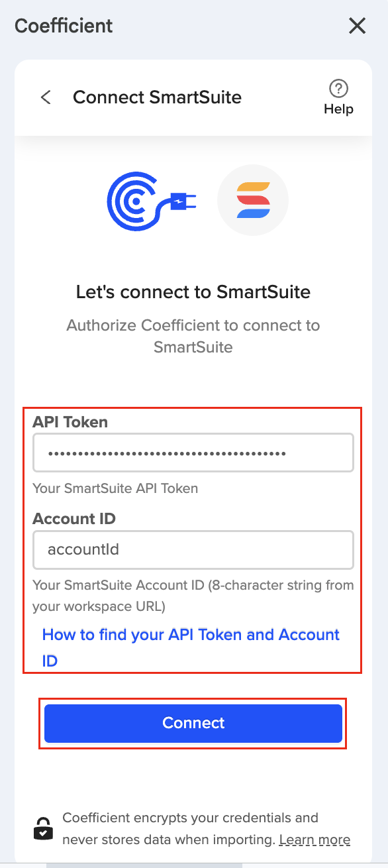
Task: Click the Help text label
Action: click(338, 109)
